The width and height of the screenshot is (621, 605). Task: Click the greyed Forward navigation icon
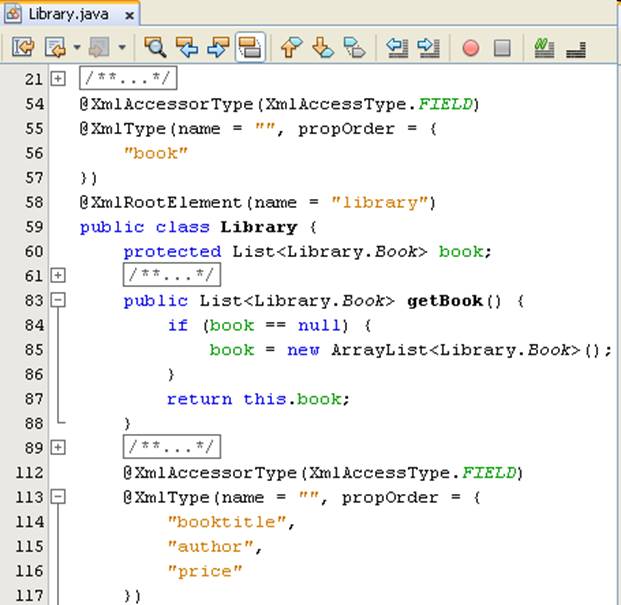pyautogui.click(x=99, y=47)
